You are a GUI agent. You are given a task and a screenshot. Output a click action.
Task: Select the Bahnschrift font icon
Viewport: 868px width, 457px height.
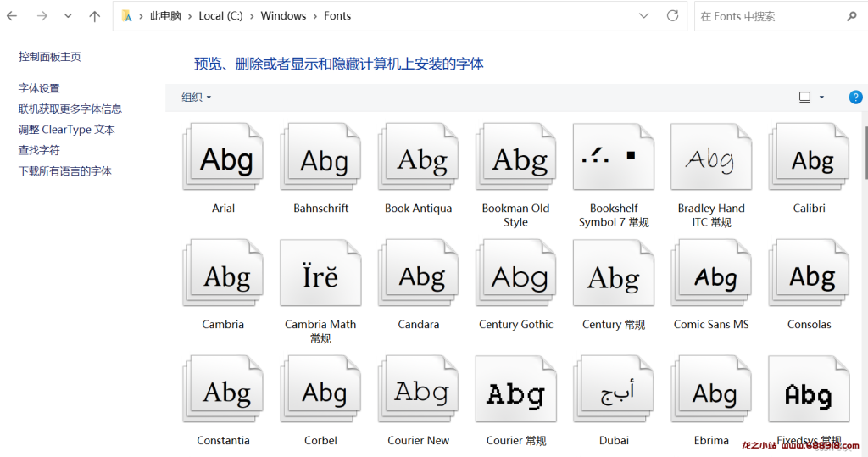(x=320, y=157)
